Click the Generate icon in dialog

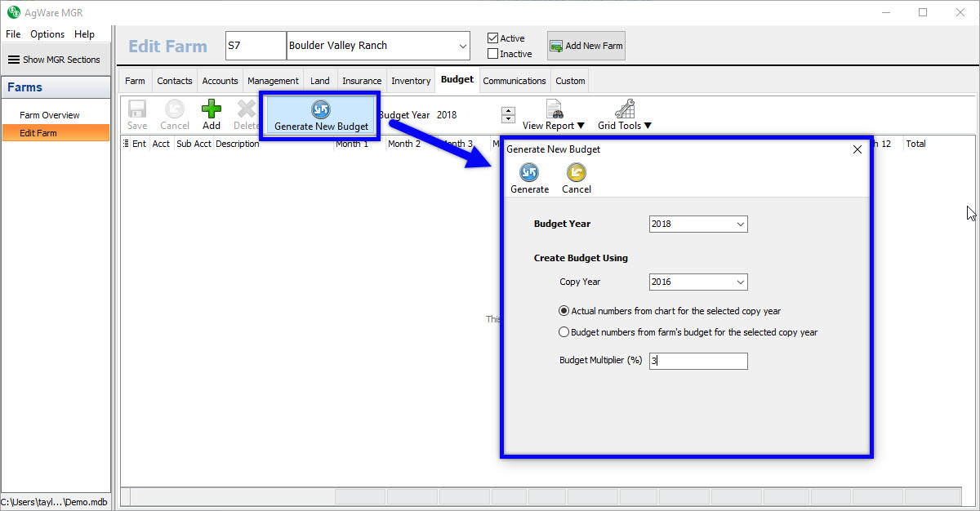529,173
